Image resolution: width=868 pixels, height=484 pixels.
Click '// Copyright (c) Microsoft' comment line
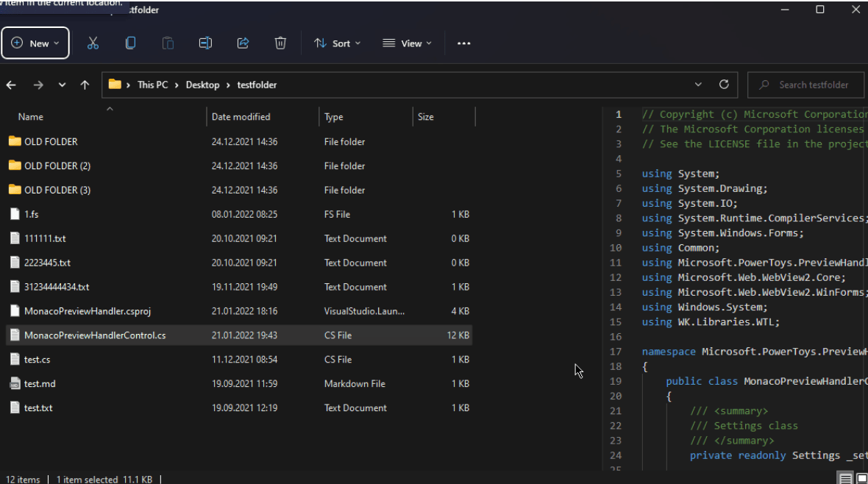(755, 114)
